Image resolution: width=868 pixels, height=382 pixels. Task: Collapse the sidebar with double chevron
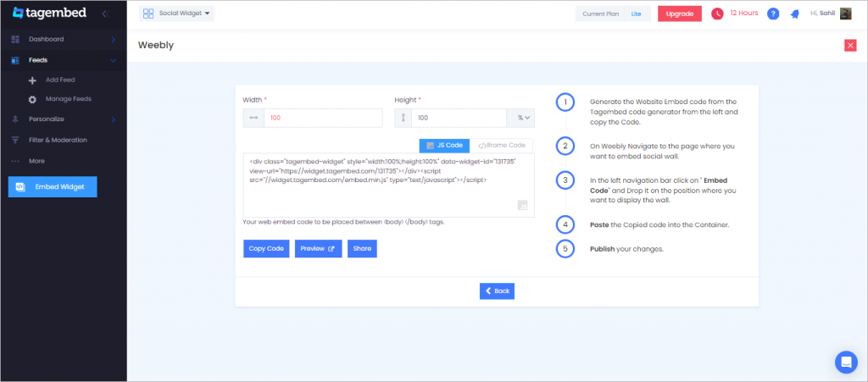tap(106, 14)
